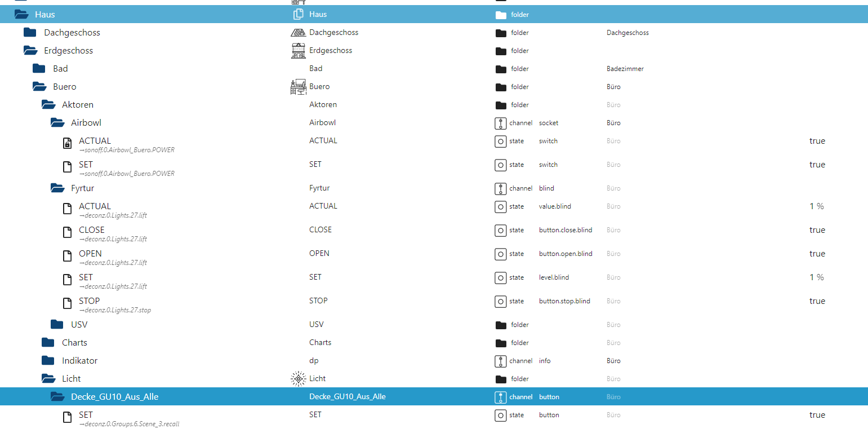The image size is (868, 433).
Task: Expand the Dachgeschoss folder
Action: [x=30, y=32]
